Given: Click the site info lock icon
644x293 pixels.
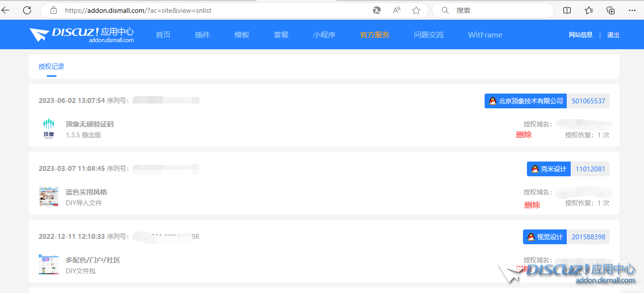Looking at the screenshot, I should [x=54, y=10].
